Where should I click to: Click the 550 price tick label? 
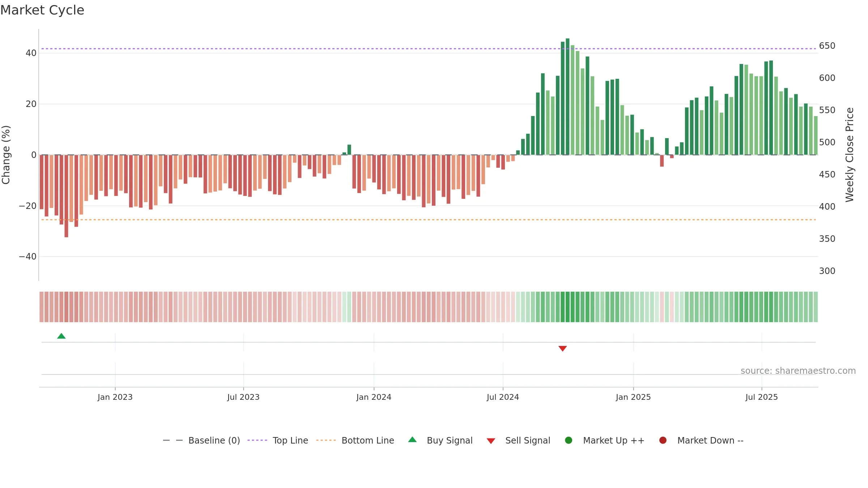point(827,110)
